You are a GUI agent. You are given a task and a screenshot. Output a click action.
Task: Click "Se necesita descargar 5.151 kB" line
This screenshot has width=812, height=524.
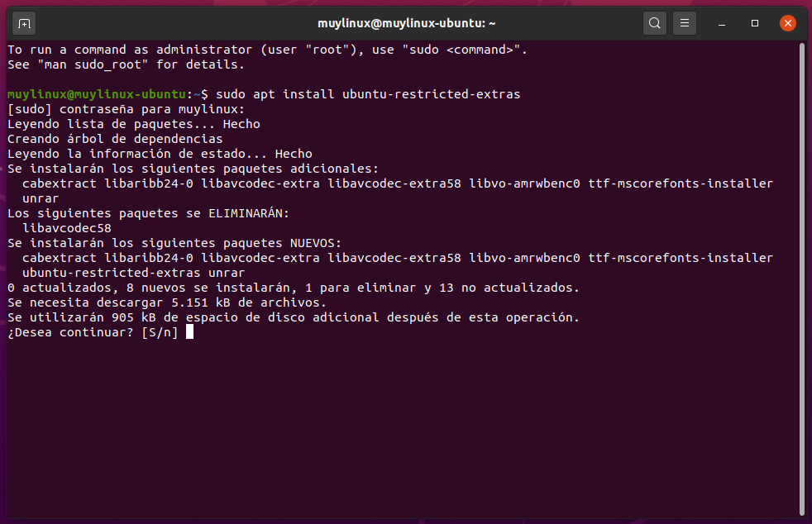(167, 302)
